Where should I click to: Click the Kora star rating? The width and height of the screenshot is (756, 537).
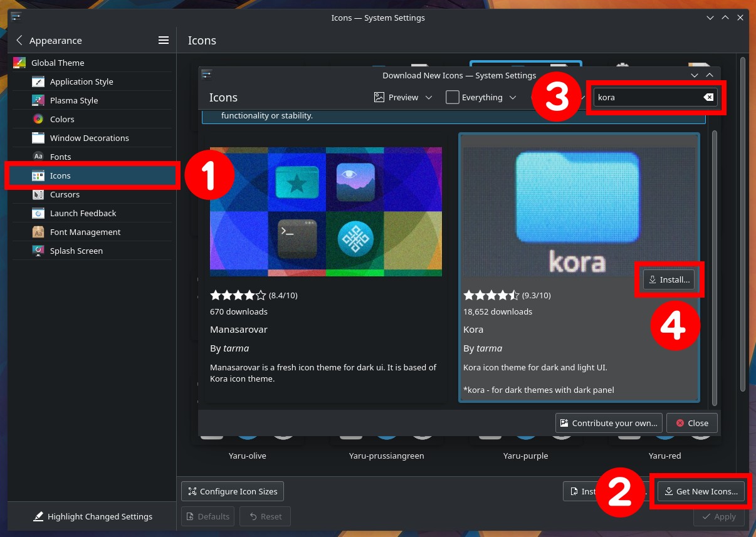(491, 295)
